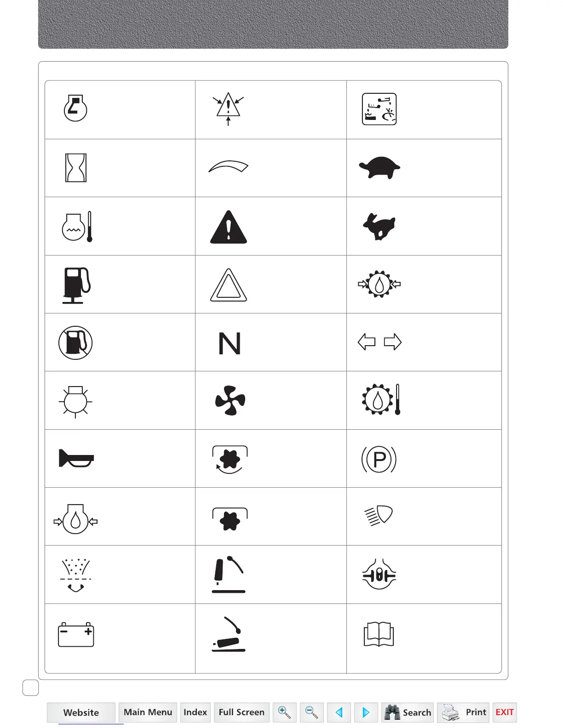
Task: Open Search with the binoculars button
Action: tap(408, 712)
